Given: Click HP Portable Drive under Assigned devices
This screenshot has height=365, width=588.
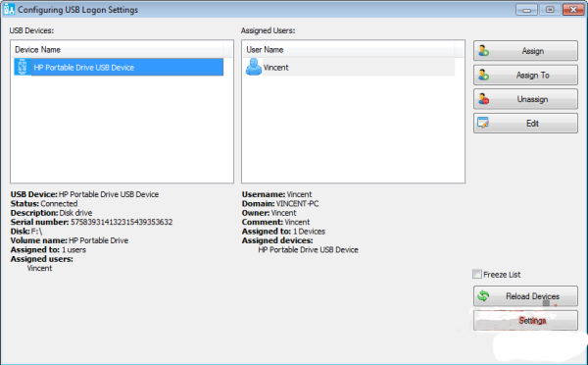Looking at the screenshot, I should (308, 250).
